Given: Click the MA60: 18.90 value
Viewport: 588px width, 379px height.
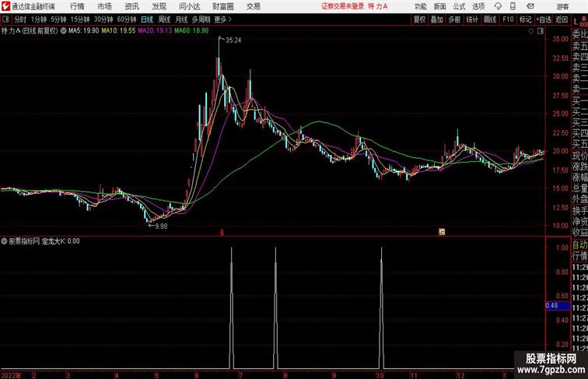Looking at the screenshot, I should (191, 31).
